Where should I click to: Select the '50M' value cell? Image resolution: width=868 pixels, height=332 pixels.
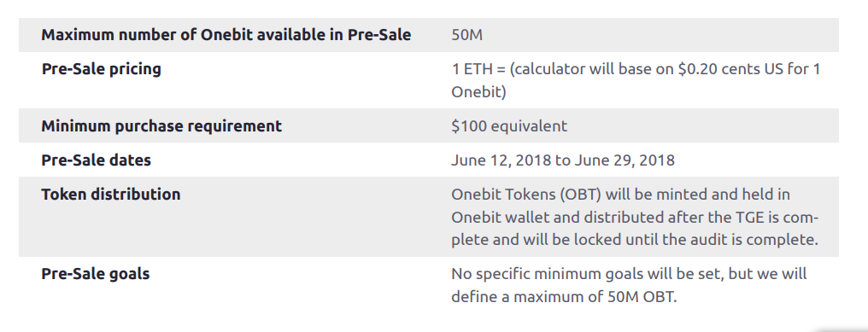pyautogui.click(x=466, y=35)
